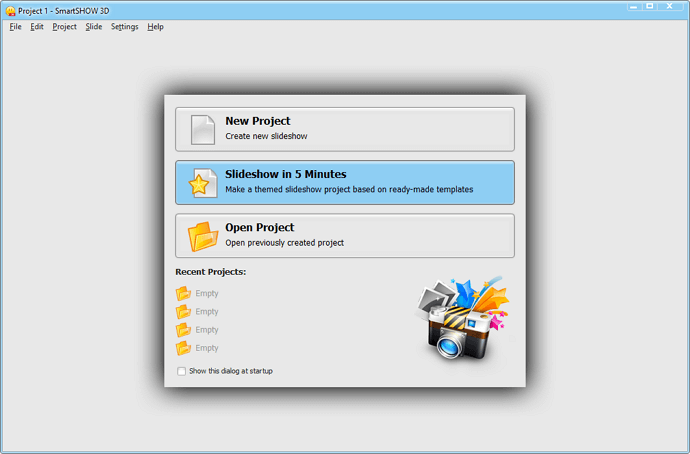This screenshot has height=454, width=690.
Task: Click the star page template icon
Action: (x=203, y=183)
